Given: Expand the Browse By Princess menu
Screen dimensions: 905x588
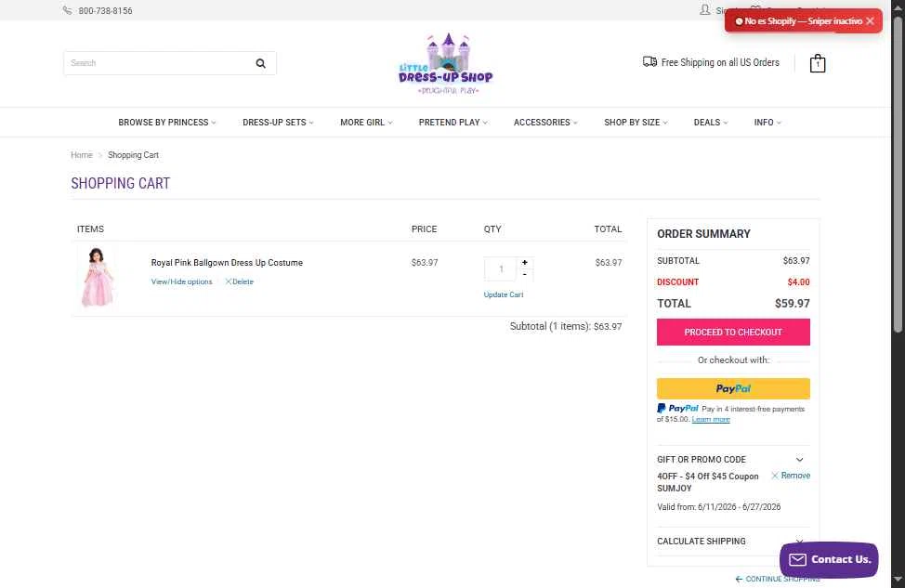Looking at the screenshot, I should pyautogui.click(x=167, y=123).
